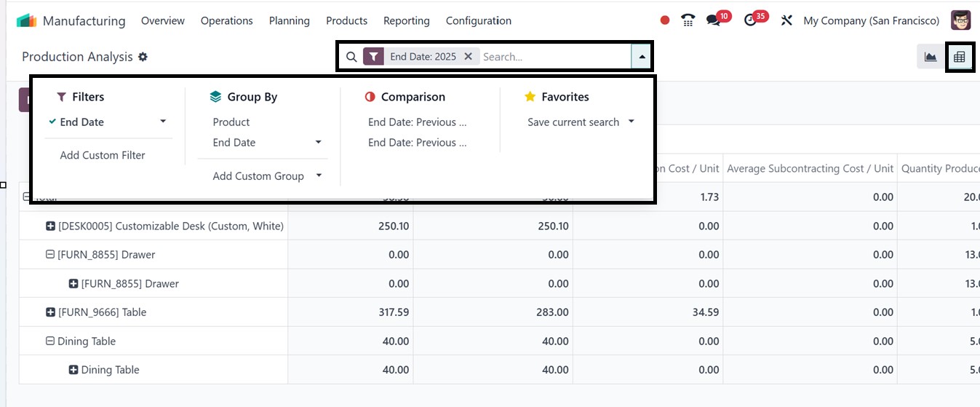Open the activities clock icon with the 35 badge
This screenshot has height=407, width=980.
(752, 20)
